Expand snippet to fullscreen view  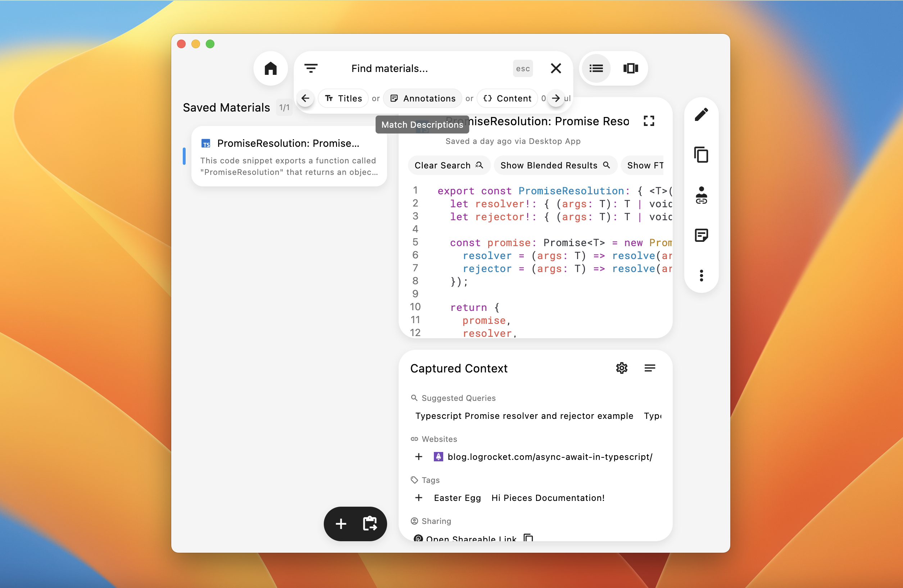(x=649, y=121)
